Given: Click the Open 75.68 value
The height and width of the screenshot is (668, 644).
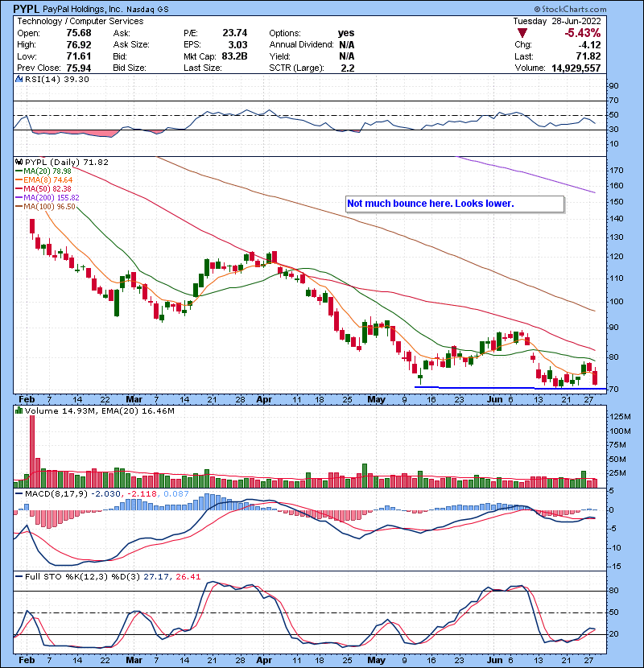Looking at the screenshot, I should point(79,33).
